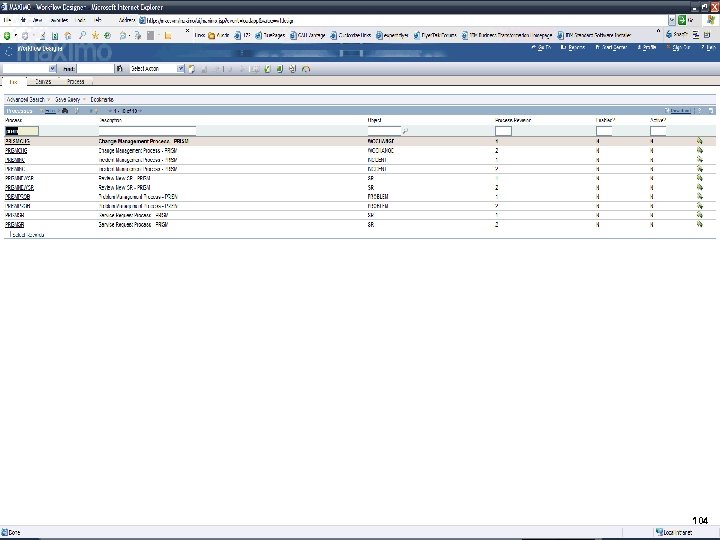Click the Enabled filter input field
This screenshot has height=540, width=720.
[604, 131]
